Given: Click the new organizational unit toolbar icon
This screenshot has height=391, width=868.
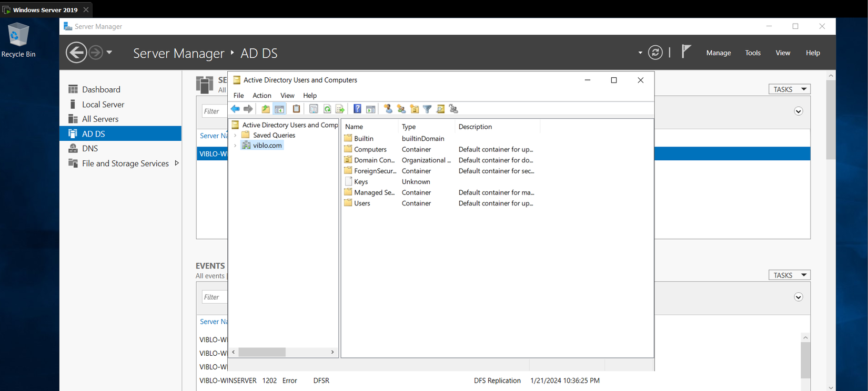Looking at the screenshot, I should 415,109.
